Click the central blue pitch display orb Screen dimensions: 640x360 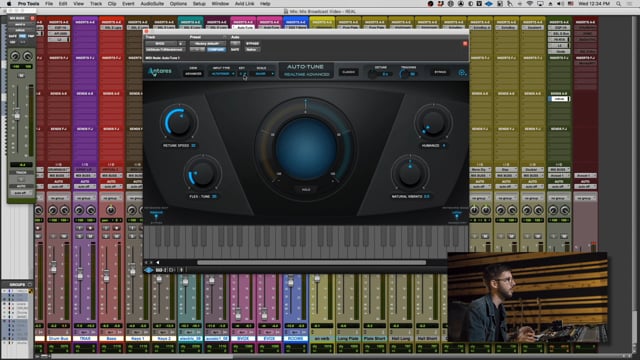point(306,149)
